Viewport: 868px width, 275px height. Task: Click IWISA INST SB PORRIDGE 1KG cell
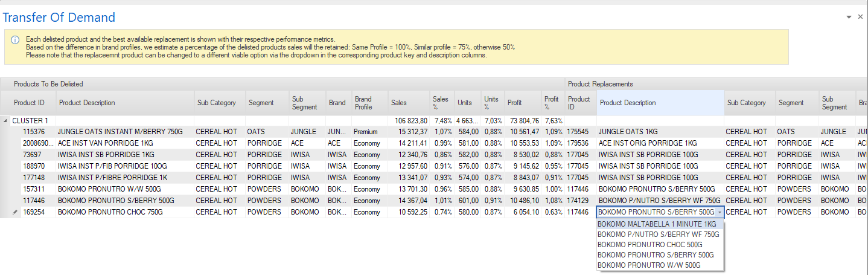coord(125,155)
